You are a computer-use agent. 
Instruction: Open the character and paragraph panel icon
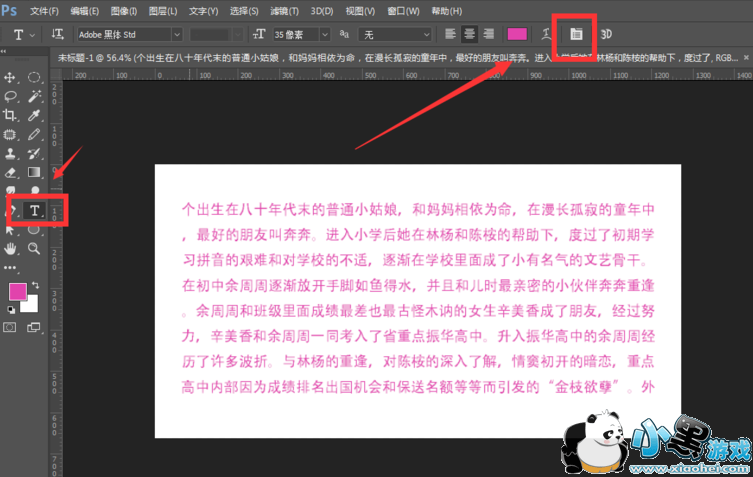[576, 34]
